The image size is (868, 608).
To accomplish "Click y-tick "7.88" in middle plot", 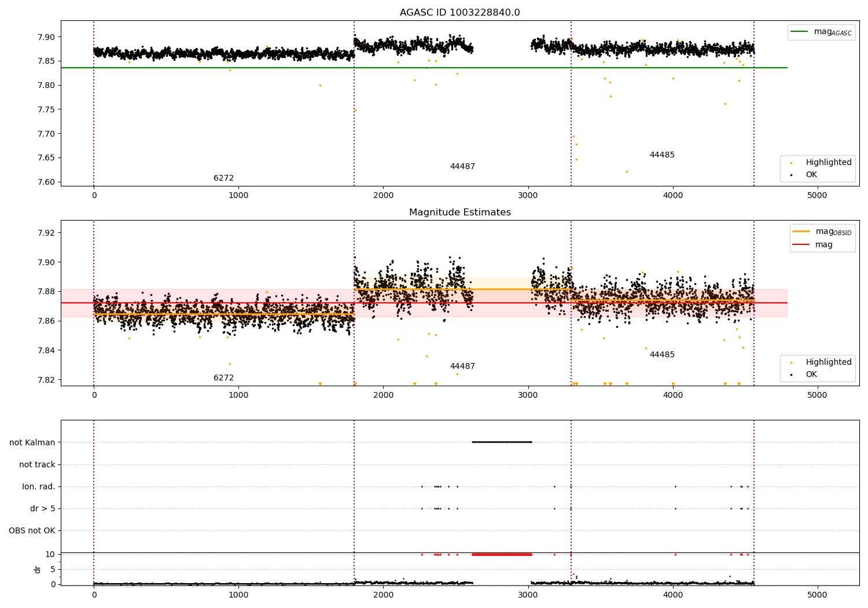I will (46, 291).
